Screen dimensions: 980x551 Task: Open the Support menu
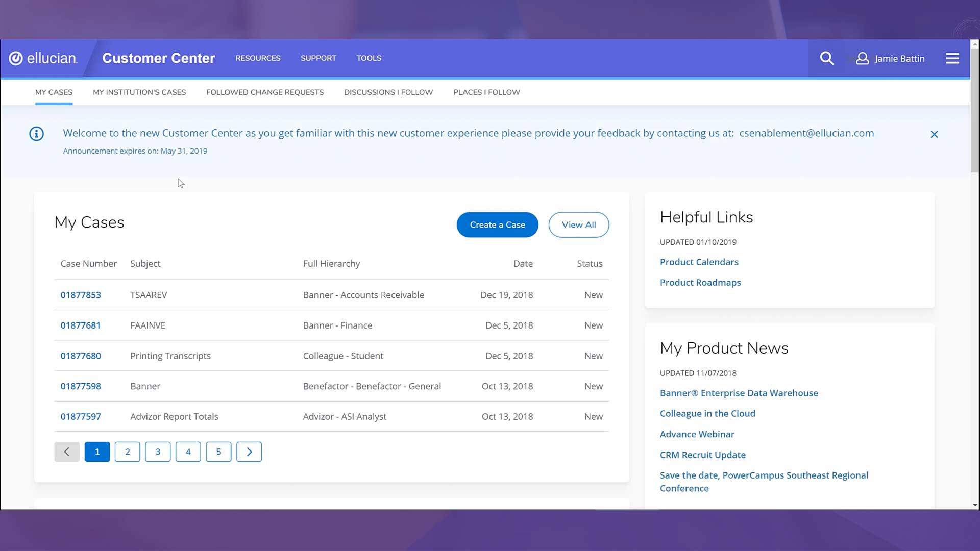pos(318,58)
